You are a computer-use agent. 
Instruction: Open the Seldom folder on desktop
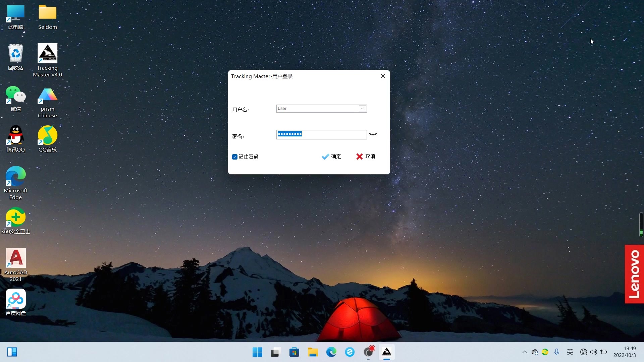pos(47,17)
